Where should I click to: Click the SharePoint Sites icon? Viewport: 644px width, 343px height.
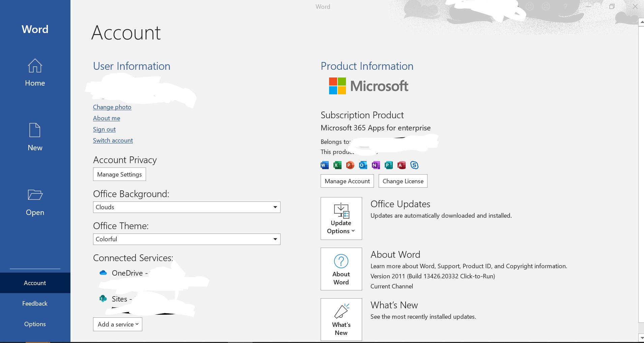(103, 299)
